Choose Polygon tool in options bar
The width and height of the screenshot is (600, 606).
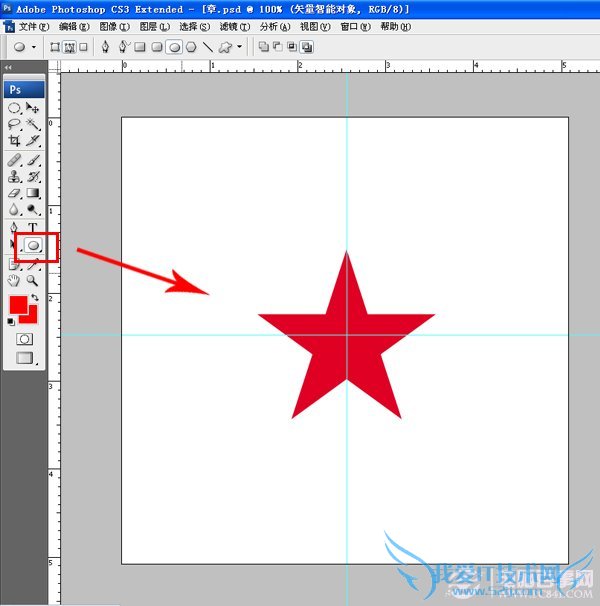[x=191, y=47]
